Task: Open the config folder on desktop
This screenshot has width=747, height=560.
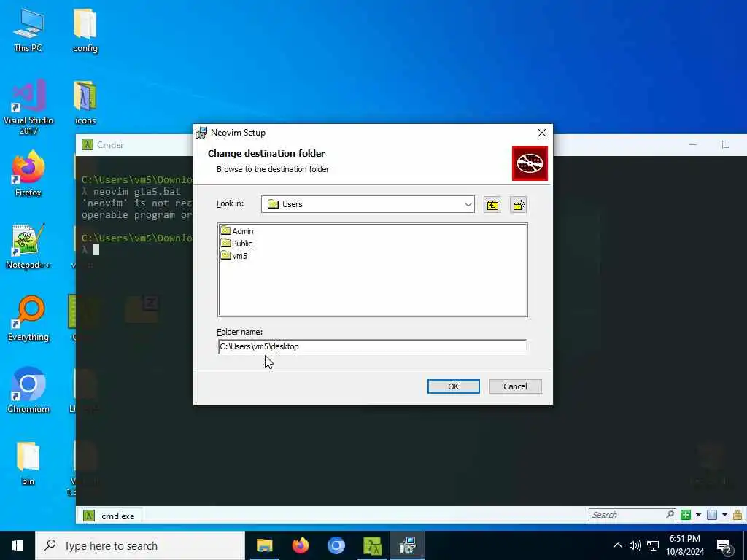Action: pos(85,30)
